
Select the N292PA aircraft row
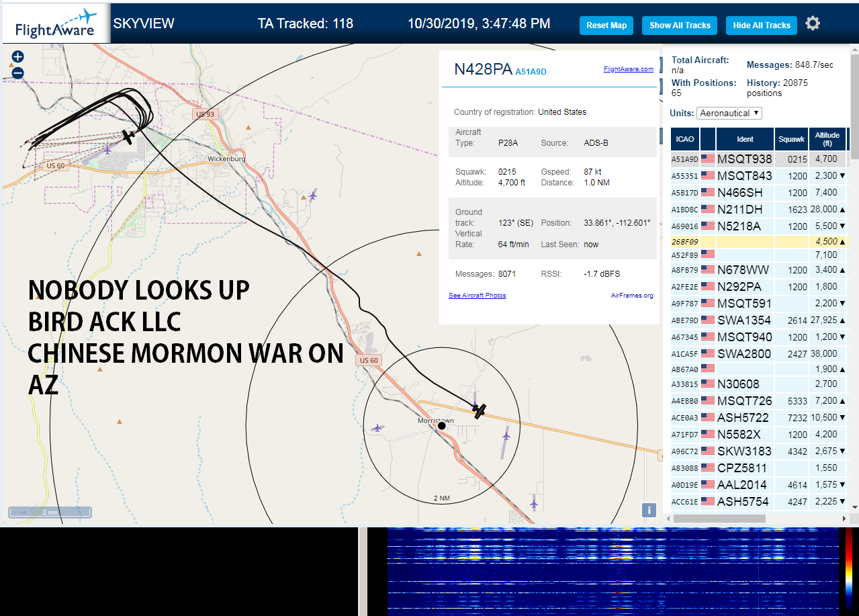click(758, 287)
